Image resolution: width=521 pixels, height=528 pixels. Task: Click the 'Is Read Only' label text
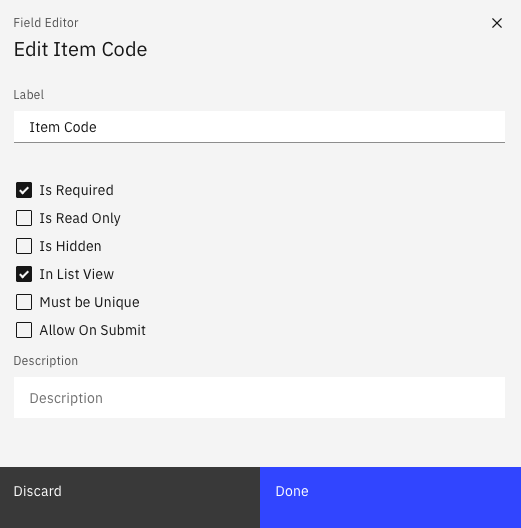pos(80,218)
